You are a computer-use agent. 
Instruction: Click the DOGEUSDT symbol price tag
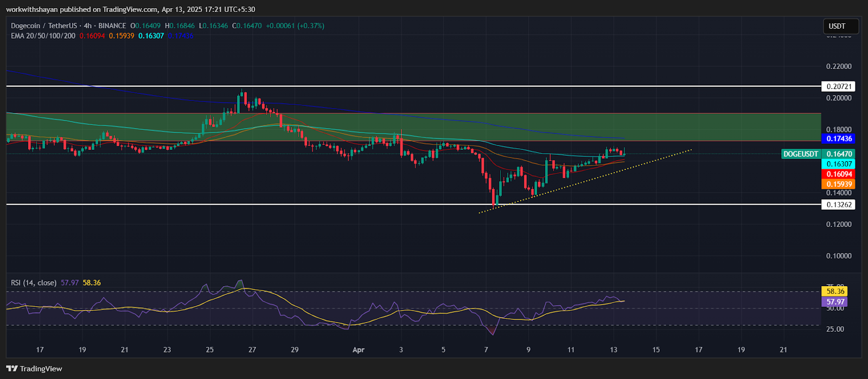pos(801,154)
